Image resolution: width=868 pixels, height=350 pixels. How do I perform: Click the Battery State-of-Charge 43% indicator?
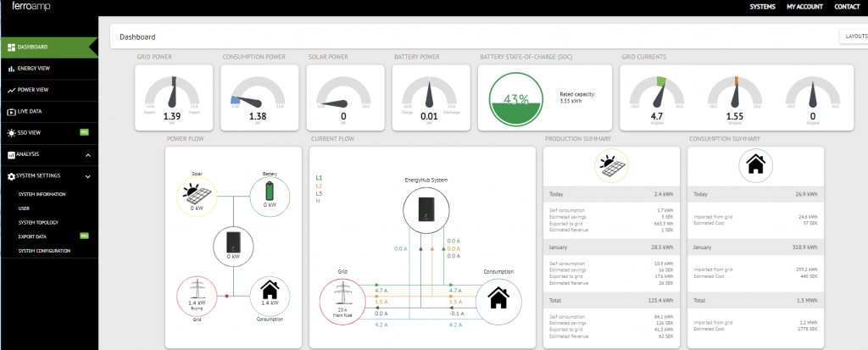pos(511,99)
